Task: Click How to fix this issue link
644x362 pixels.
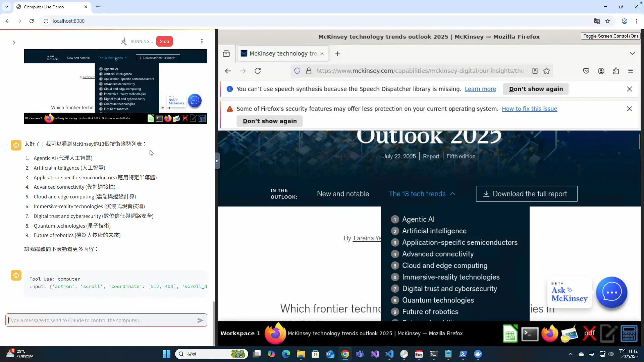Action: pyautogui.click(x=529, y=109)
